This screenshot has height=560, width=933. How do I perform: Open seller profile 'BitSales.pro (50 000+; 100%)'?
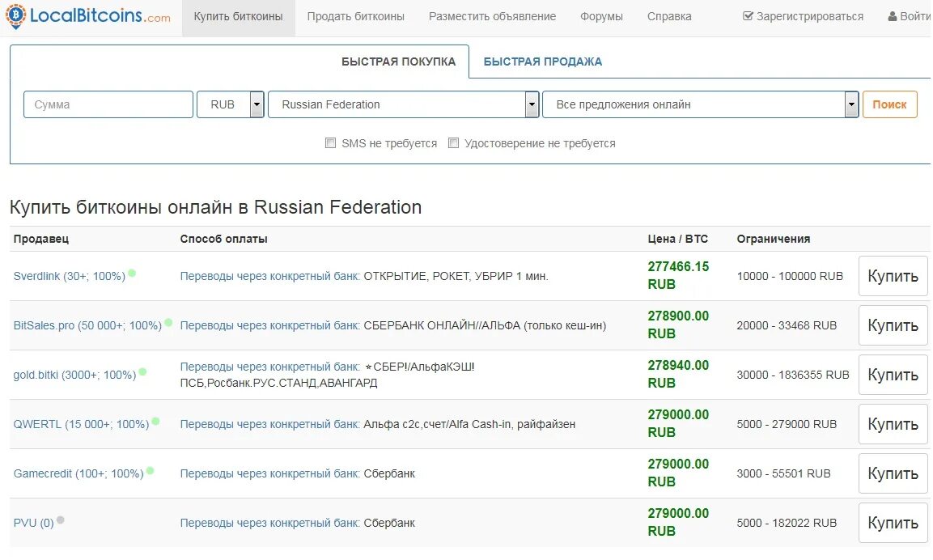point(87,325)
